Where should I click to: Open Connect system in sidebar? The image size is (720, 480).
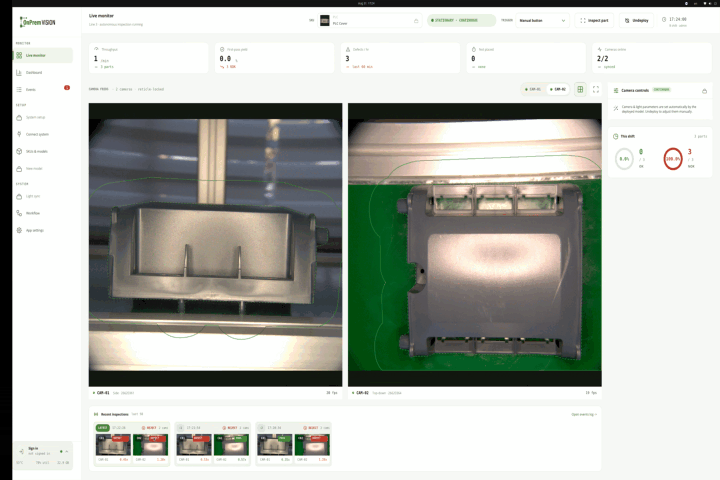(43, 134)
